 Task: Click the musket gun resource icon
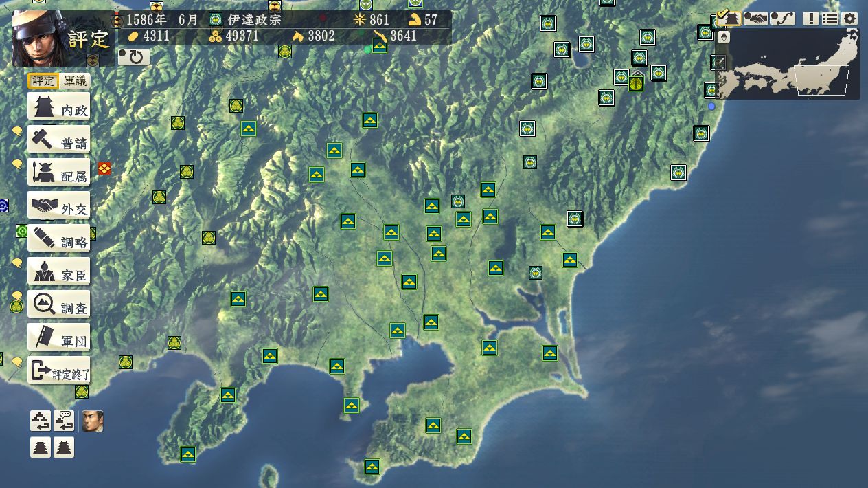(380, 35)
